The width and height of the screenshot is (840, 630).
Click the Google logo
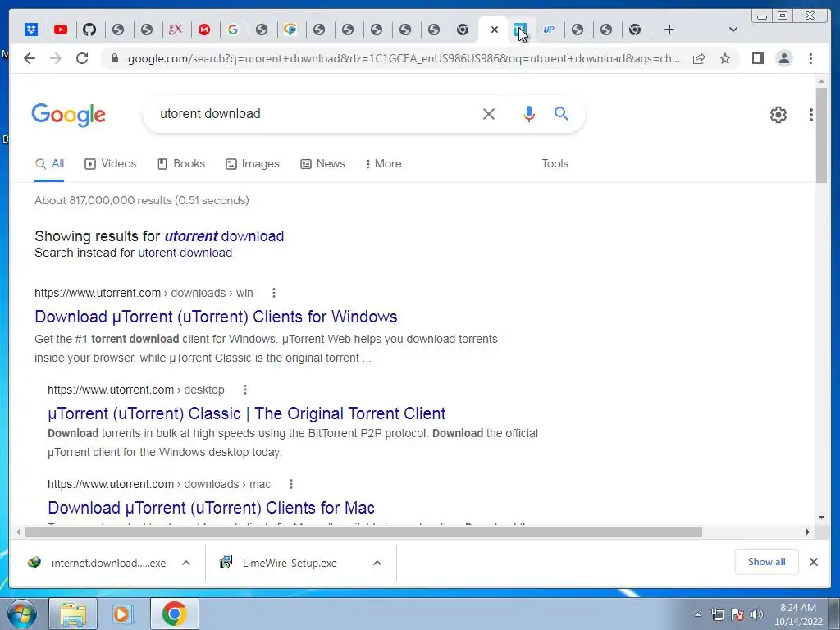(x=69, y=115)
